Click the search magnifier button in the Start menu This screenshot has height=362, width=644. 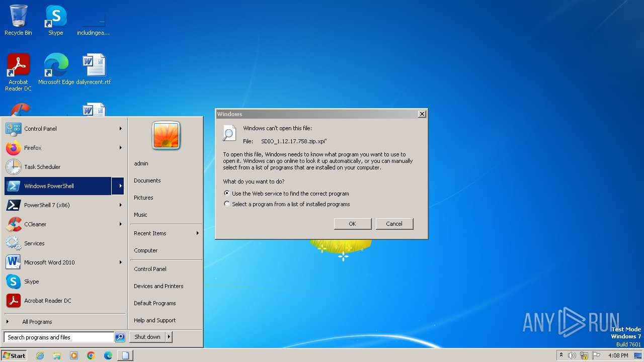click(120, 337)
